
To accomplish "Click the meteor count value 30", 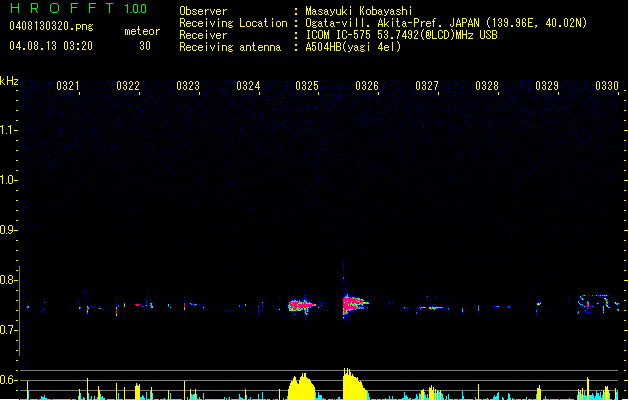I will pyautogui.click(x=145, y=46).
